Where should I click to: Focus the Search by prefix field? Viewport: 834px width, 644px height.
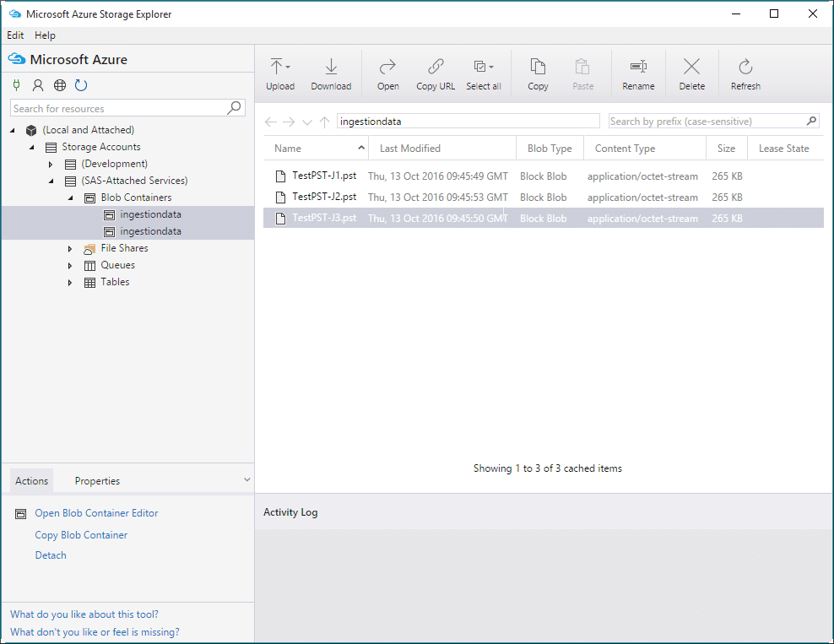click(714, 122)
